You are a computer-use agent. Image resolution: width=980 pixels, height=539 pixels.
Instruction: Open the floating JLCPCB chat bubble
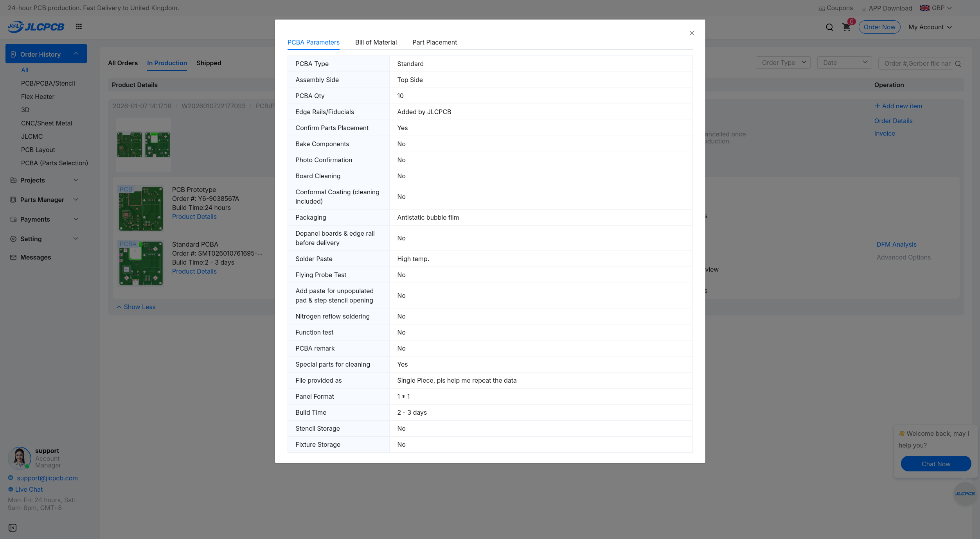pos(965,494)
